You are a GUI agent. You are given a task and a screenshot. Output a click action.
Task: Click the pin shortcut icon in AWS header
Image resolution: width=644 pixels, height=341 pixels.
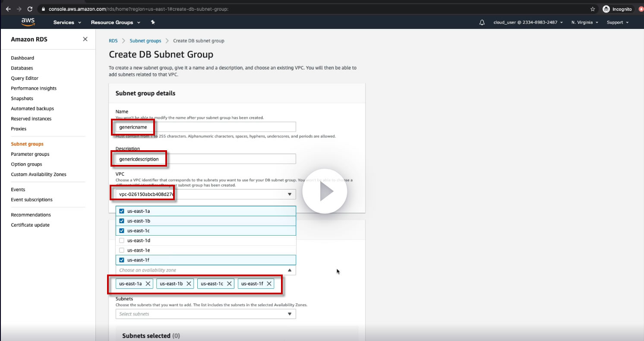pyautogui.click(x=153, y=22)
